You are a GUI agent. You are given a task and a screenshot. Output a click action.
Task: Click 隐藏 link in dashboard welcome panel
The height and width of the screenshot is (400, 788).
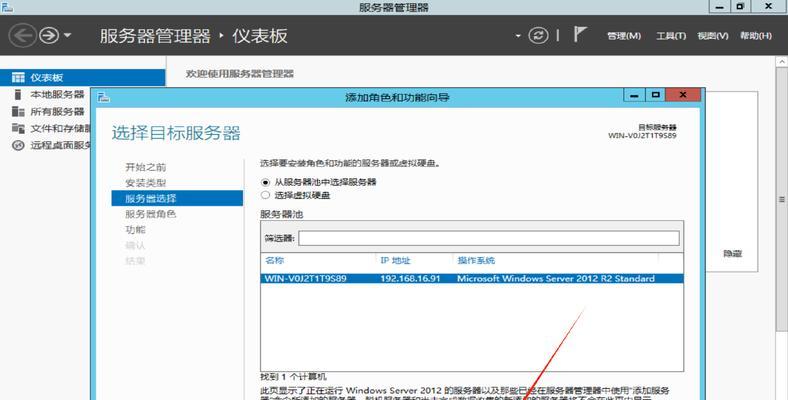tap(733, 254)
